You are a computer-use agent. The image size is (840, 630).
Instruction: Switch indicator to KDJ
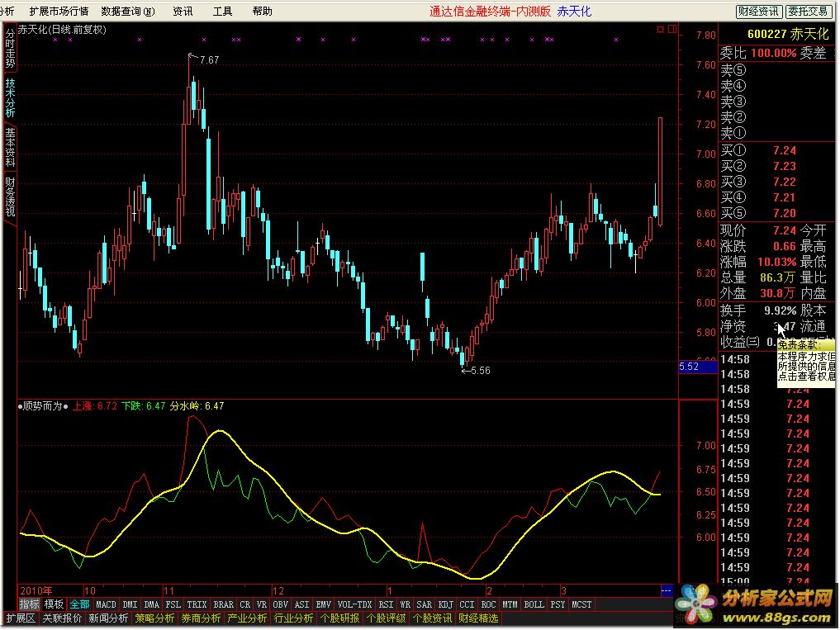(445, 604)
